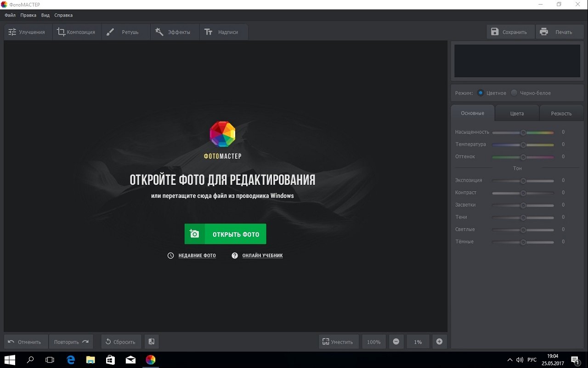Open the Файл menu
The width and height of the screenshot is (588, 368).
[10, 15]
